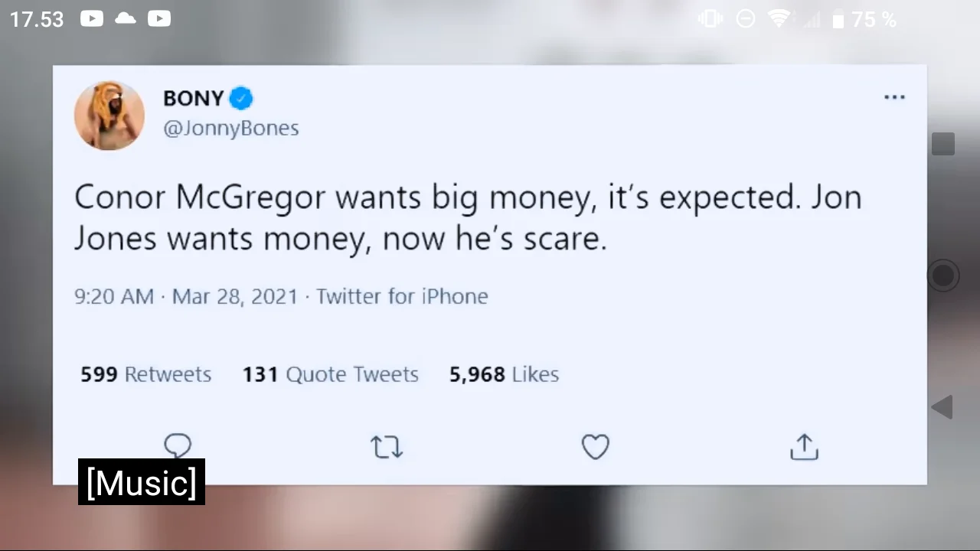This screenshot has width=980, height=551.
Task: Tap the BONY lion profile picture
Action: pos(109,115)
